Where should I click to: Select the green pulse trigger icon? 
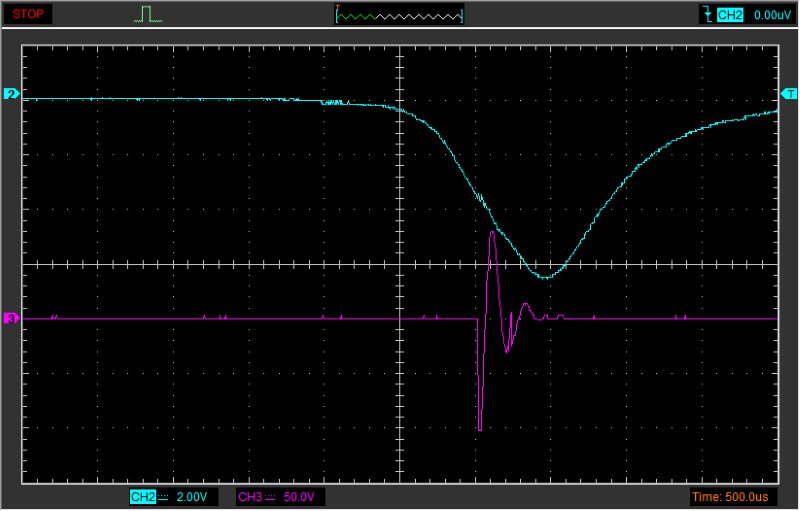coord(148,14)
